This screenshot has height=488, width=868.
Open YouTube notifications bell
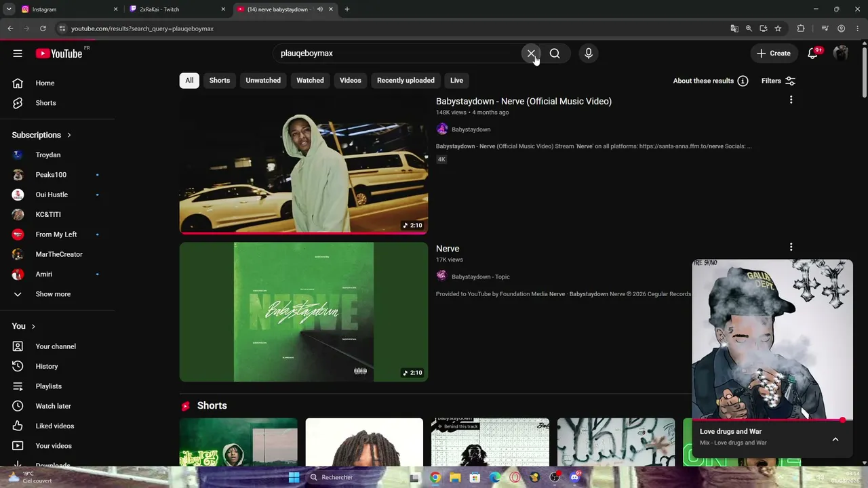coord(812,54)
